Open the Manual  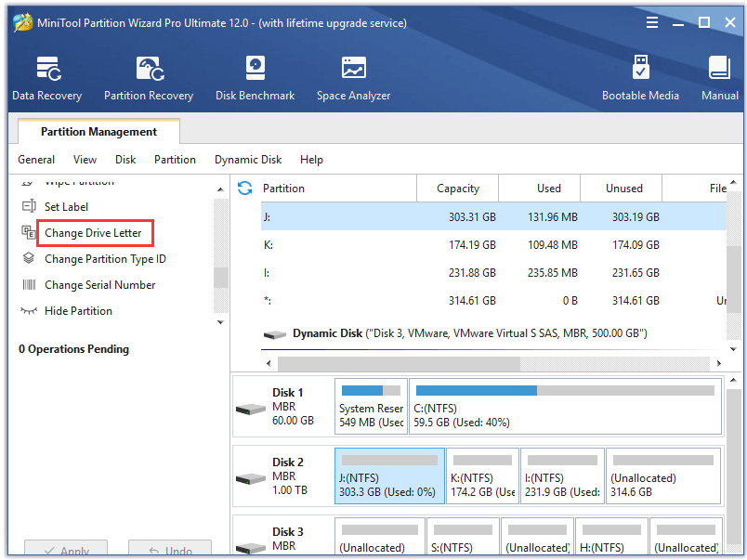pos(719,78)
